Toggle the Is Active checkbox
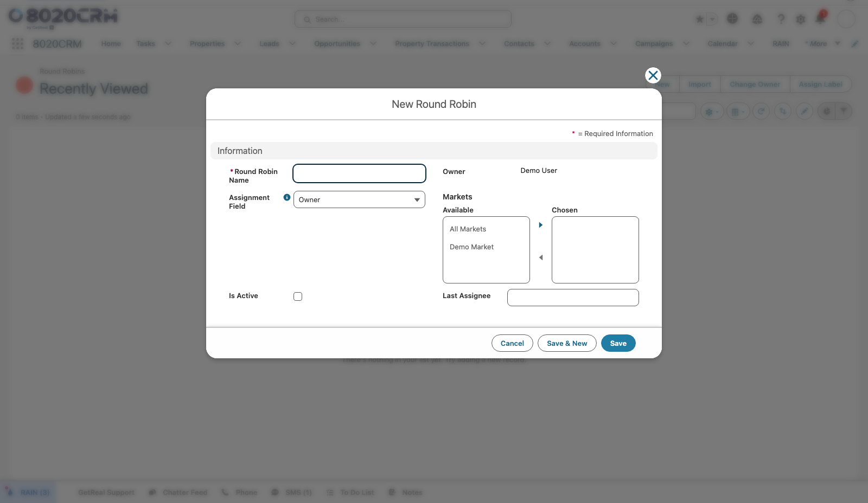Viewport: 868px width, 503px height. click(298, 296)
